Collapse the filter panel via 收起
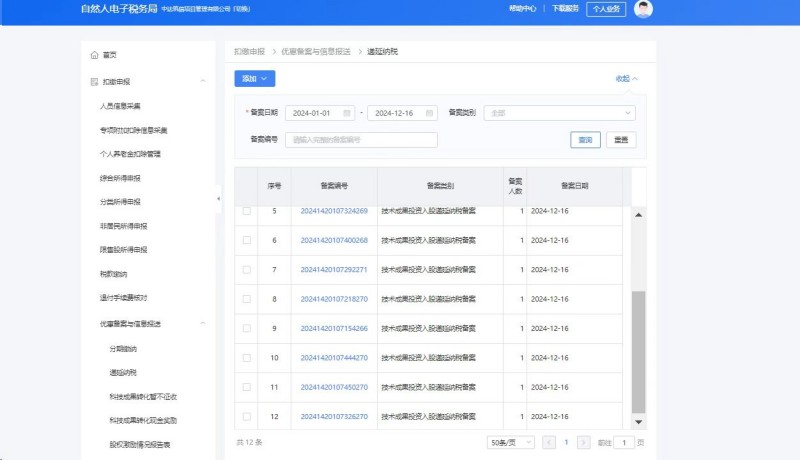The width and height of the screenshot is (800, 460). click(x=626, y=78)
